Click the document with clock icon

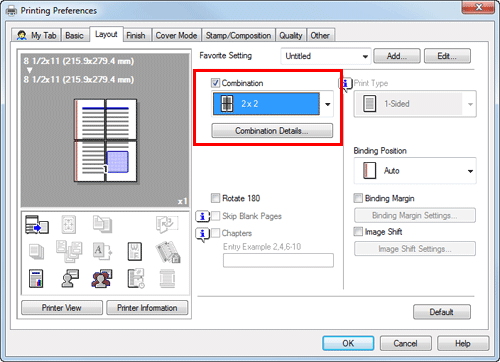tap(136, 278)
